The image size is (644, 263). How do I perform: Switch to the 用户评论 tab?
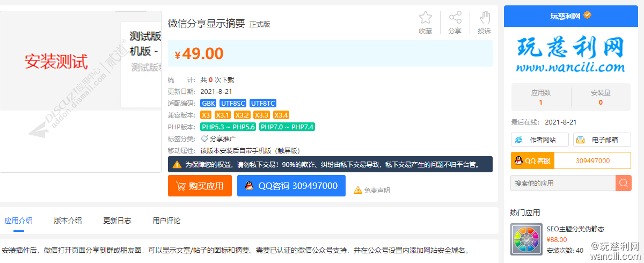click(x=166, y=221)
